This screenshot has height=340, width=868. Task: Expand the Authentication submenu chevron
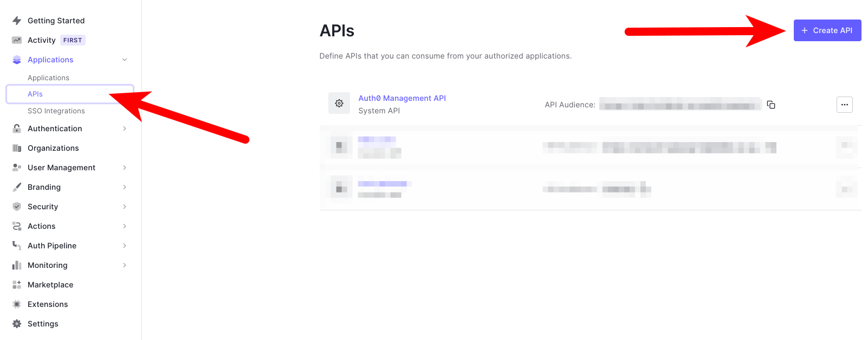[125, 129]
